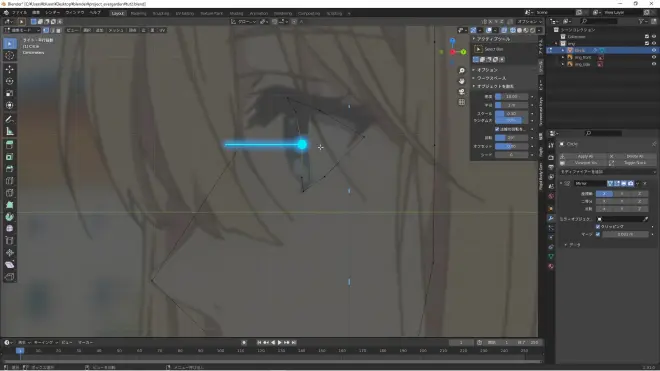The image size is (660, 371).
Task: Toggle camera view icon in viewport
Action: click(x=462, y=91)
